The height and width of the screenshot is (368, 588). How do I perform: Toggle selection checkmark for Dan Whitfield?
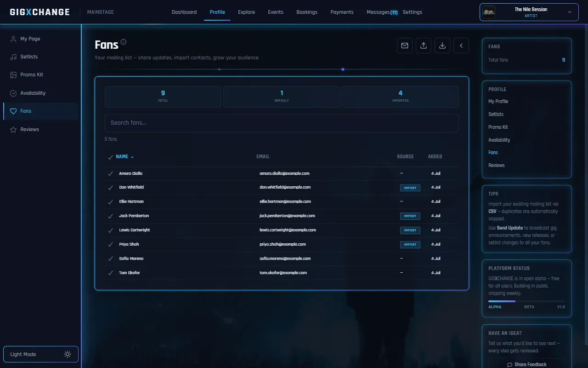pos(110,188)
